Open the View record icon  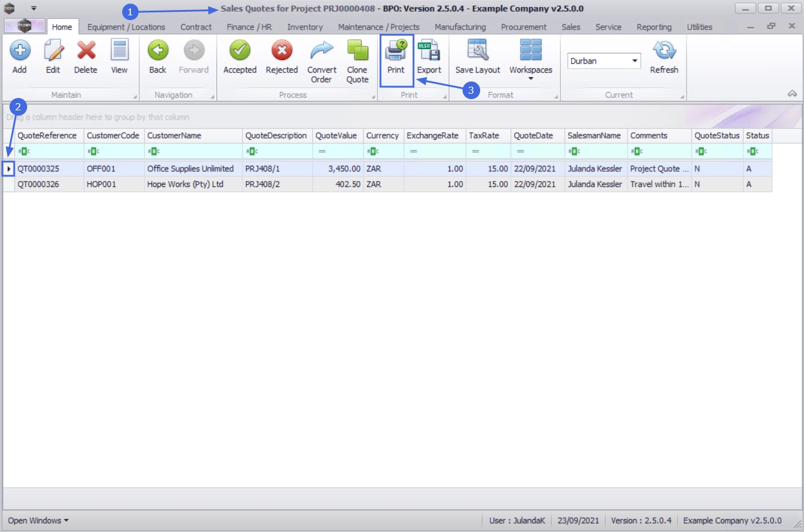[x=119, y=51]
